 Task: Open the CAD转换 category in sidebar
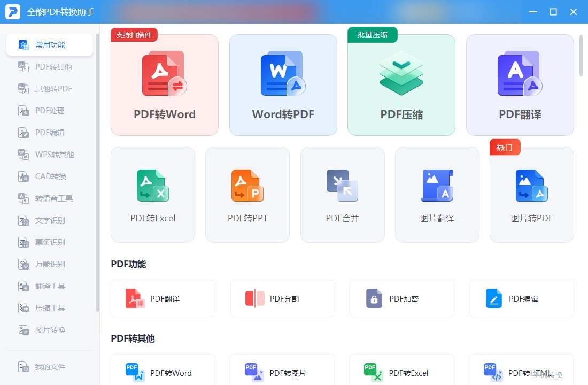click(x=50, y=176)
